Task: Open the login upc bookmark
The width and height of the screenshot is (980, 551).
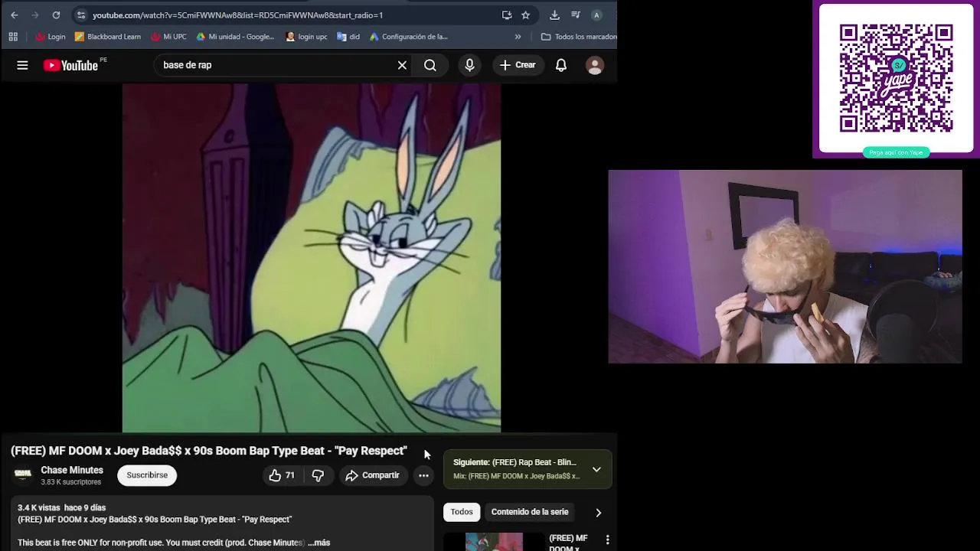Action: click(x=306, y=37)
